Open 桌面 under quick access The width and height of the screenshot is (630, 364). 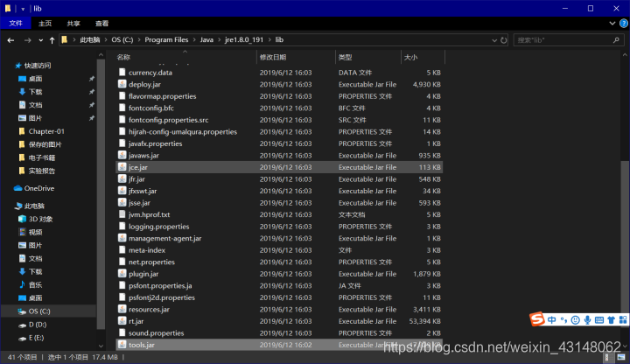(x=35, y=79)
